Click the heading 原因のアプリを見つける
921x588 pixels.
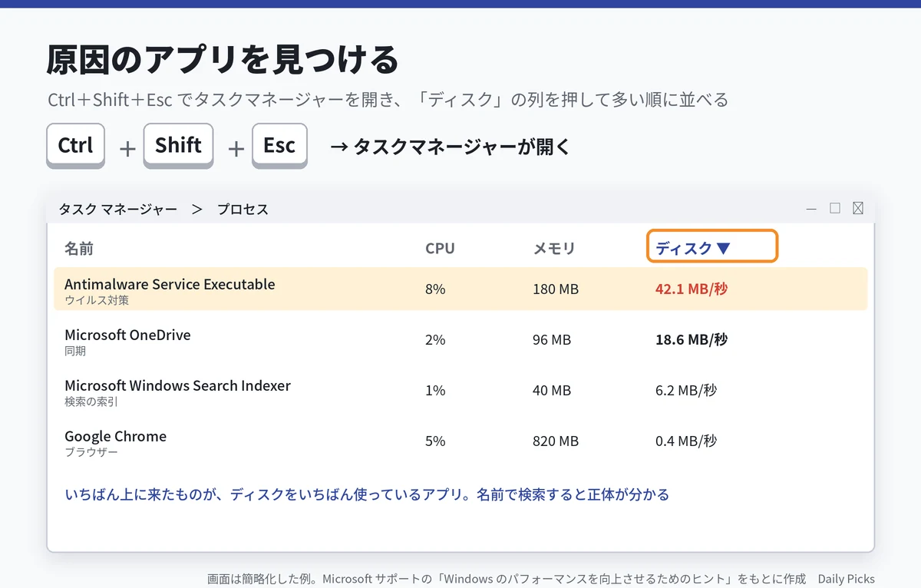[223, 60]
